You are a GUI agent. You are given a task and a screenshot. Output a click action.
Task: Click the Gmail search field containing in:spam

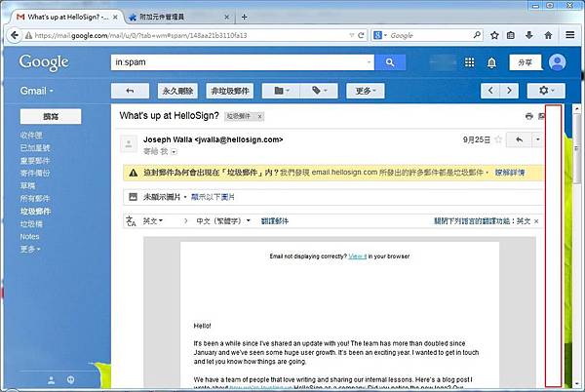(239, 62)
